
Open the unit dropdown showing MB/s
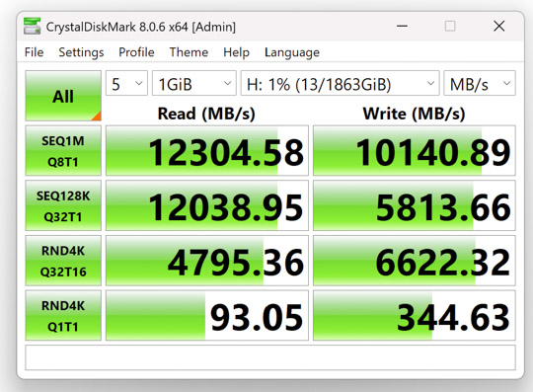(x=480, y=83)
